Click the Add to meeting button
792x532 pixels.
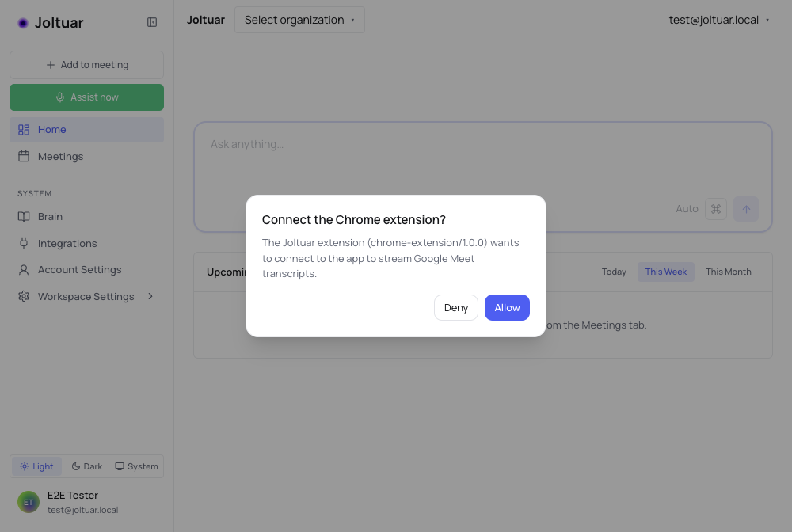point(87,65)
